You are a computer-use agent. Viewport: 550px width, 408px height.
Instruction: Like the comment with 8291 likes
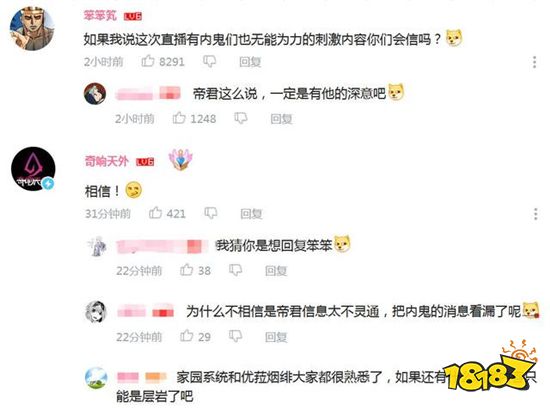point(148,61)
